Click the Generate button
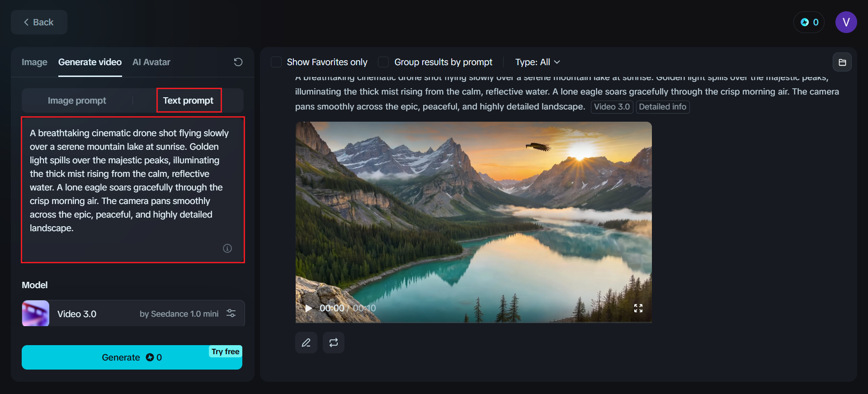This screenshot has height=394, width=868. 132,357
